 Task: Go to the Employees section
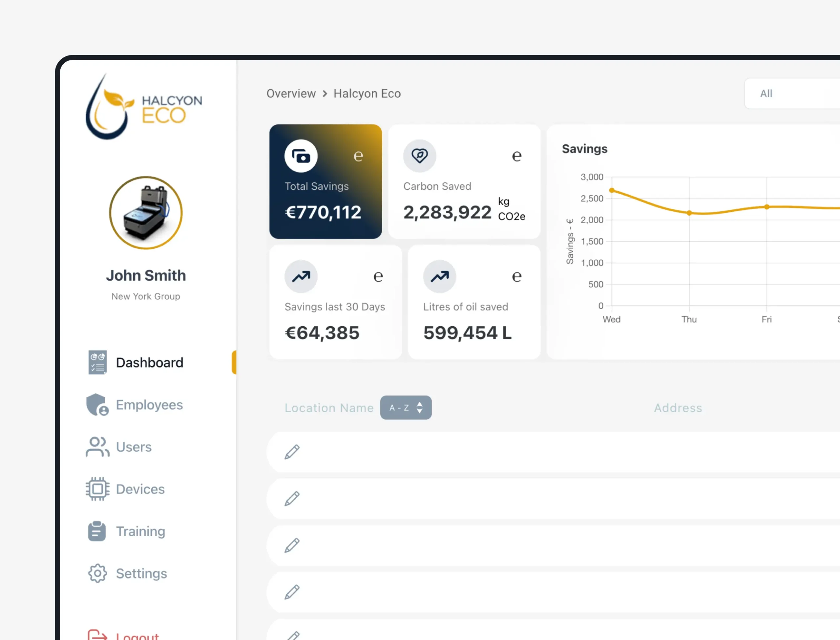point(149,405)
